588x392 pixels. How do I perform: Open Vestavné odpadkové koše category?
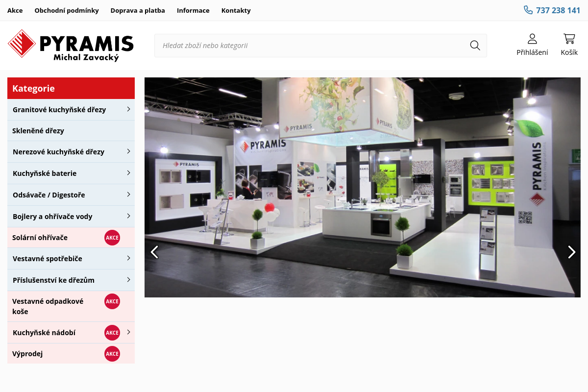coord(71,306)
